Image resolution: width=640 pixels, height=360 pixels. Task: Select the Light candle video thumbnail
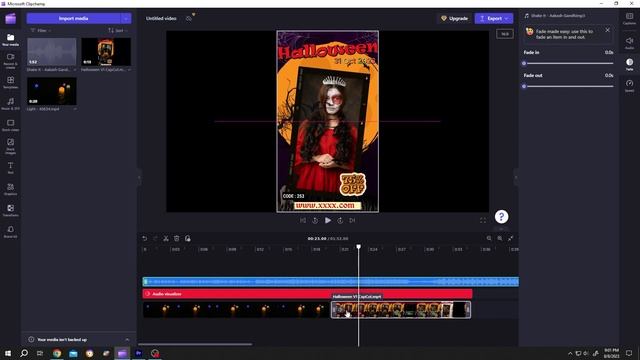click(52, 91)
